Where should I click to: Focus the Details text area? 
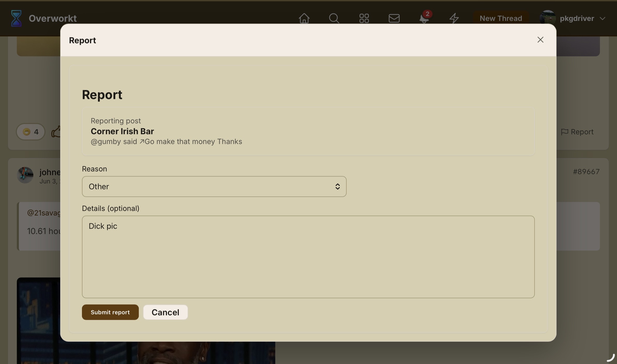(308, 257)
